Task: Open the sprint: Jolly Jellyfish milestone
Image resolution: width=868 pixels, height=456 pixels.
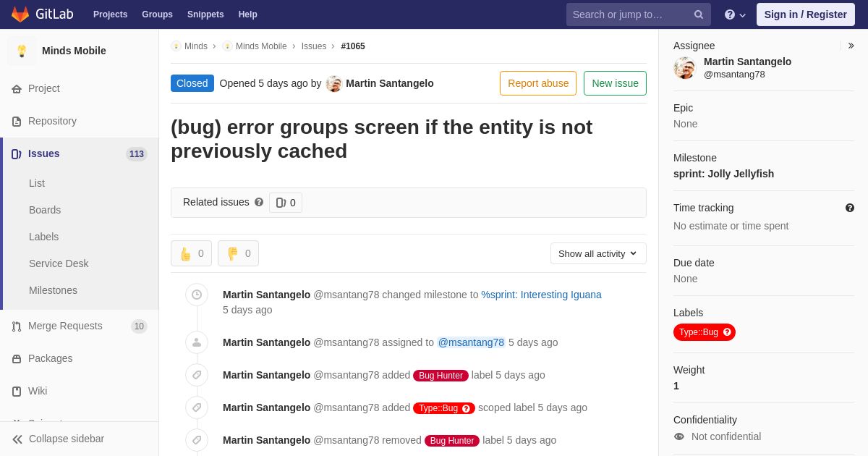Action: tap(723, 174)
